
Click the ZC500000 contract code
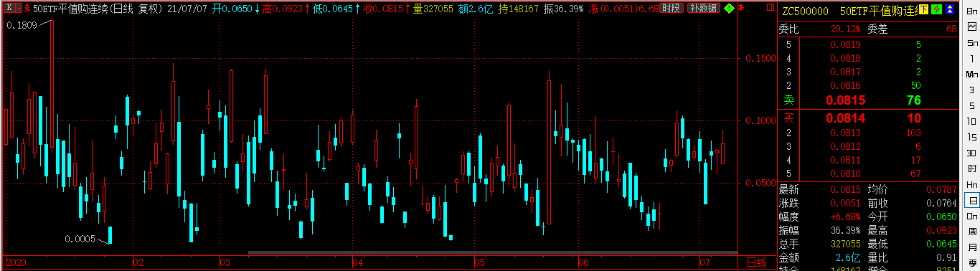(806, 11)
